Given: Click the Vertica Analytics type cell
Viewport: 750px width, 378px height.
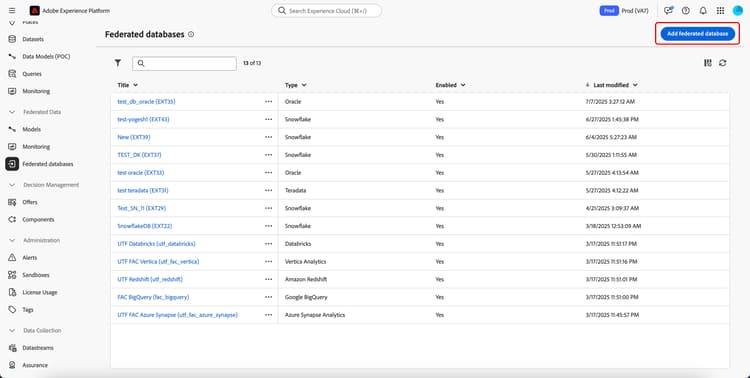Looking at the screenshot, I should pyautogui.click(x=305, y=262).
